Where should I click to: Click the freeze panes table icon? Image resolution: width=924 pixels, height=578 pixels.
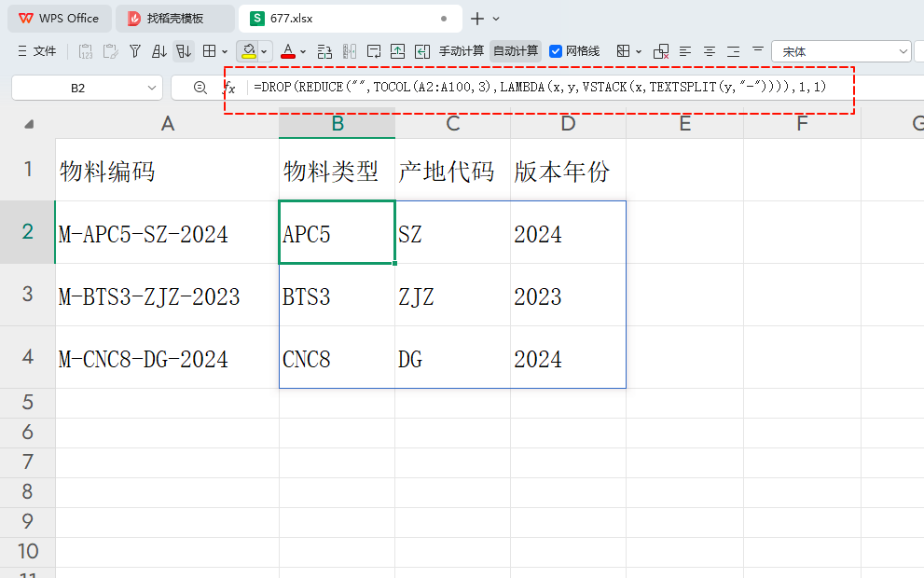(x=624, y=51)
